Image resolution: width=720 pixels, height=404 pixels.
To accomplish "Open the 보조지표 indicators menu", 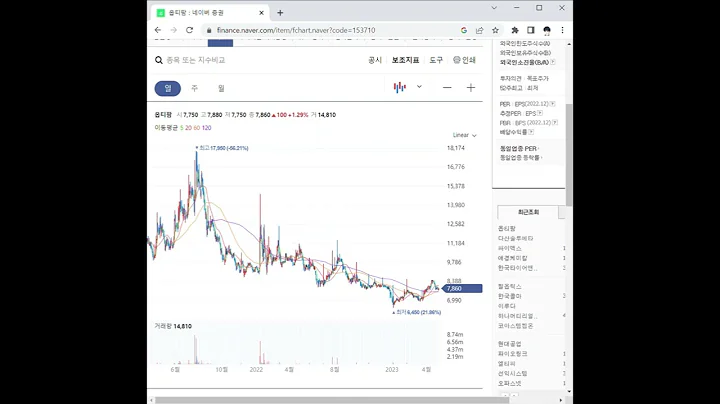I will [405, 60].
